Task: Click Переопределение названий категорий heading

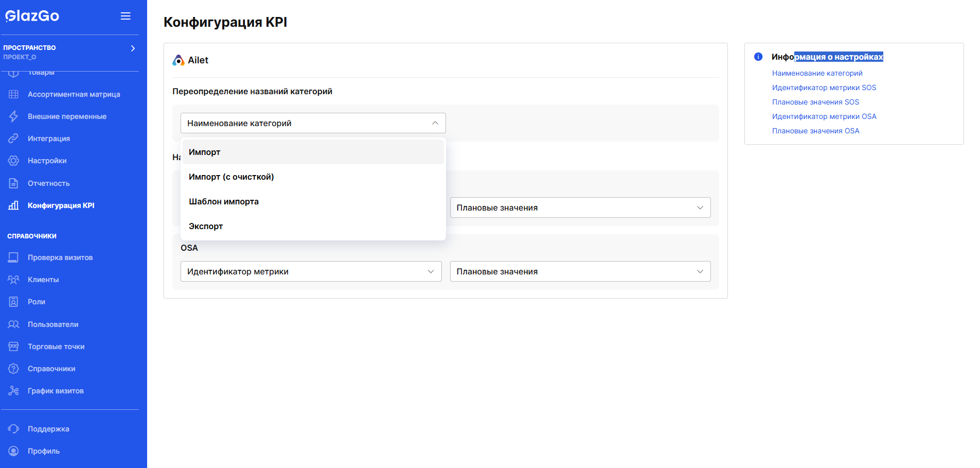Action: [252, 91]
